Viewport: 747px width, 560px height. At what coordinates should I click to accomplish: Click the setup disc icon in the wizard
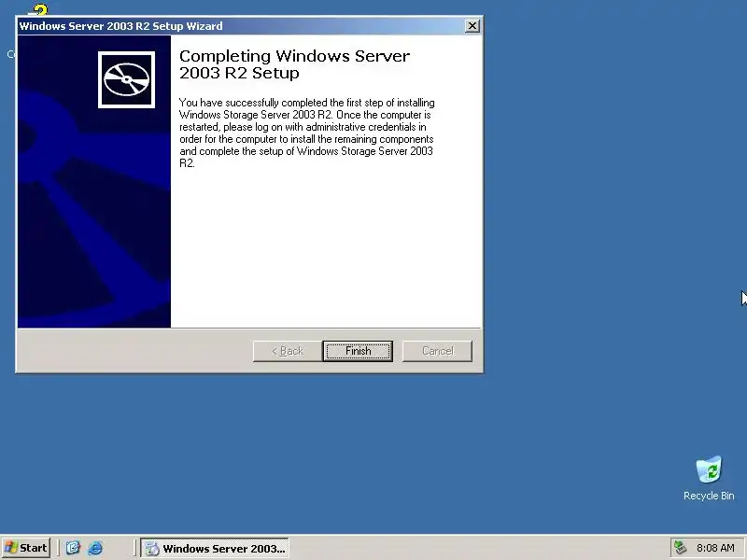(126, 79)
